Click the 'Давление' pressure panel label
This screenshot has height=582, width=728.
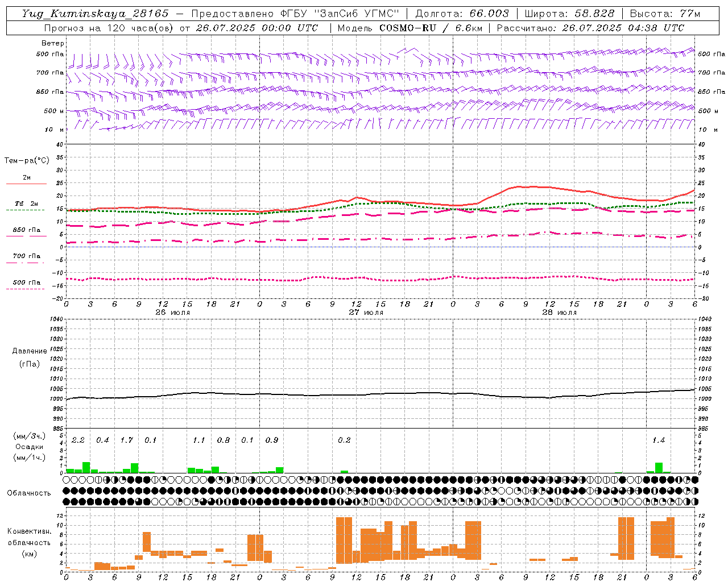28,351
